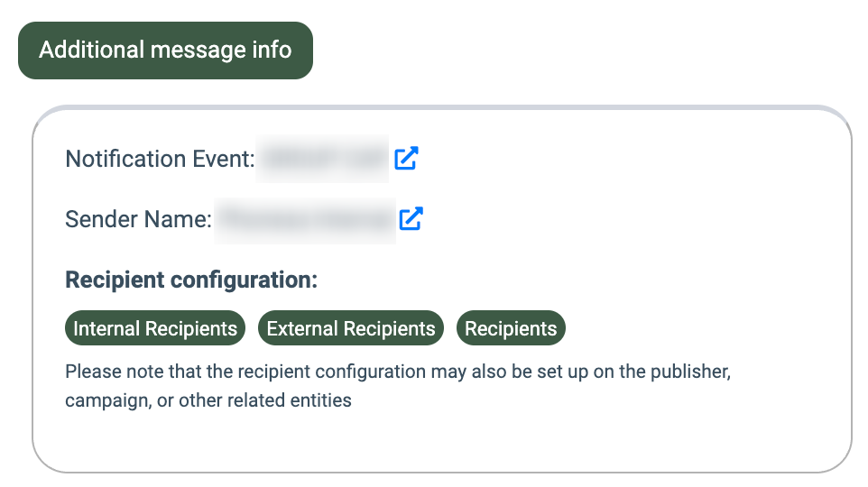The width and height of the screenshot is (868, 487).
Task: Click the word 'Additional' in the header button
Action: coord(92,50)
